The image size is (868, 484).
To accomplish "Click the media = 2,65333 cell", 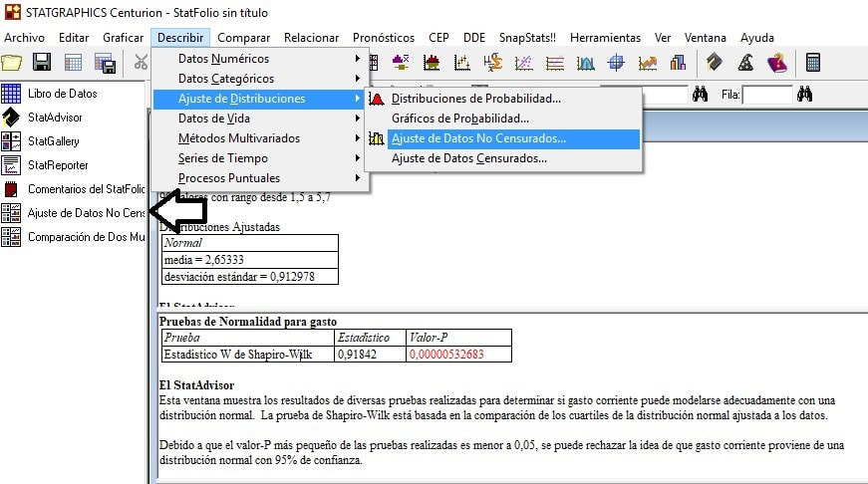I will point(250,259).
